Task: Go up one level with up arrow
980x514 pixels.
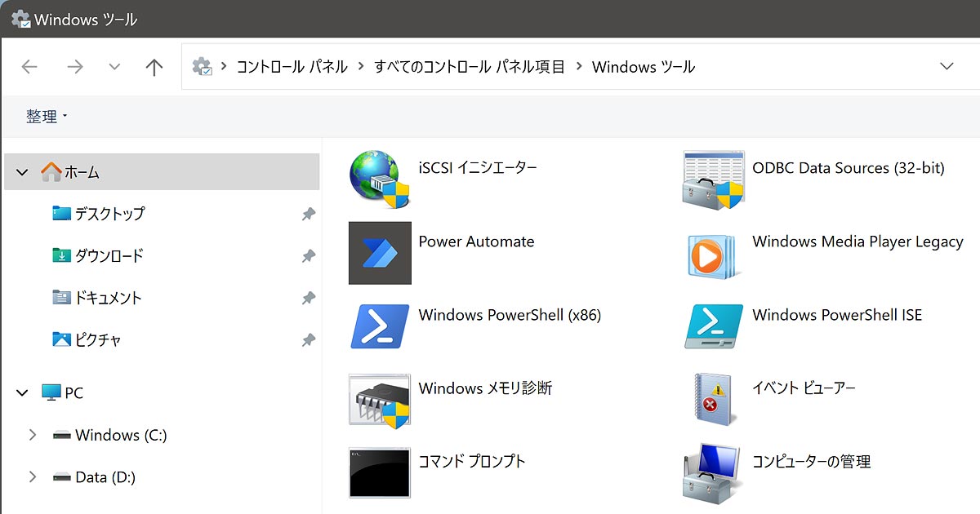Action: click(154, 67)
